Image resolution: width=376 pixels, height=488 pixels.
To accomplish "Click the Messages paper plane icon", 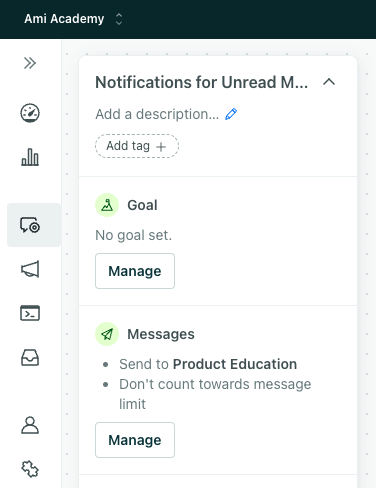I will tap(107, 334).
